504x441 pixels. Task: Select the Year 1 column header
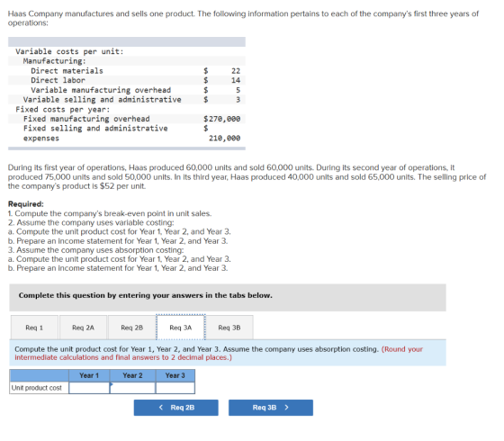coord(89,375)
